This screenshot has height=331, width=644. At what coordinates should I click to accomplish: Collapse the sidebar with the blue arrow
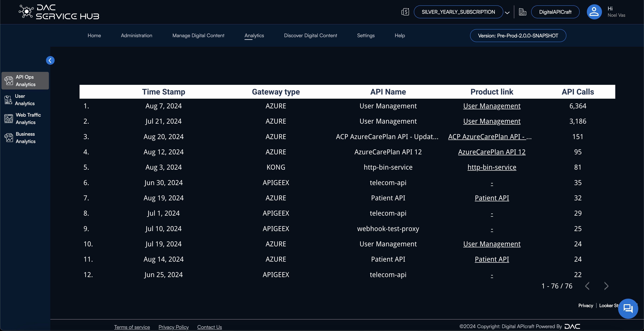point(50,60)
